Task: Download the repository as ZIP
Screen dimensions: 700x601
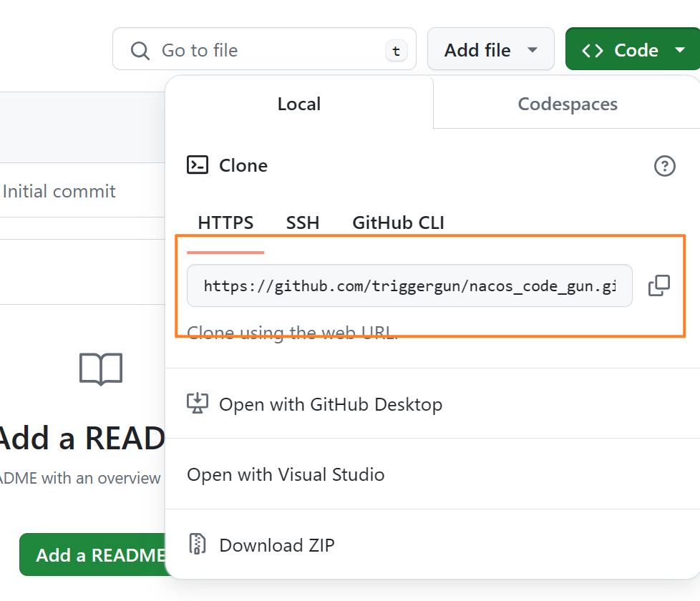Action: [x=276, y=545]
